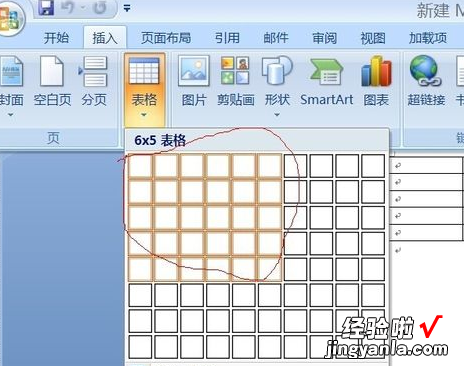
Task: Select the 加载项 tab
Action: pyautogui.click(x=428, y=38)
